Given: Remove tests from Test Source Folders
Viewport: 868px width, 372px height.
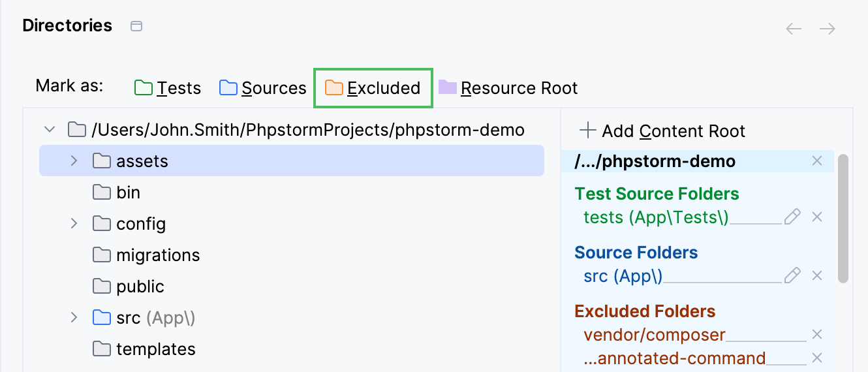Looking at the screenshot, I should tap(817, 217).
